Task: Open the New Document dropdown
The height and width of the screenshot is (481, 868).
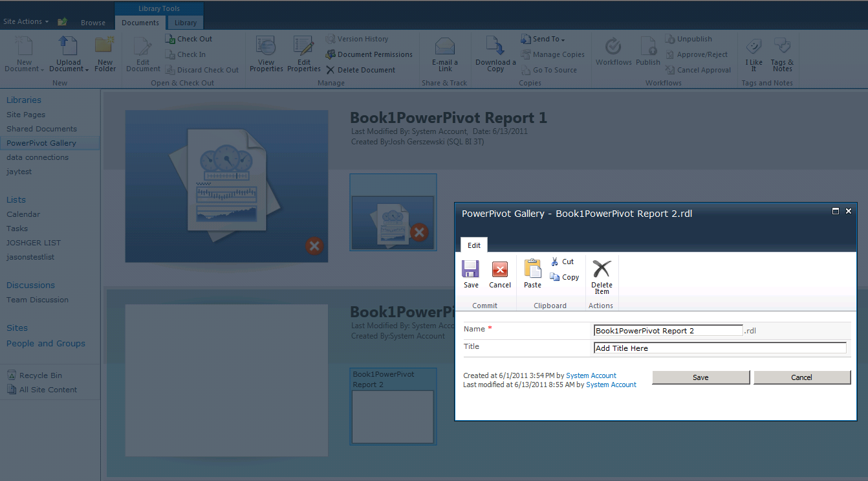Action: pos(24,54)
